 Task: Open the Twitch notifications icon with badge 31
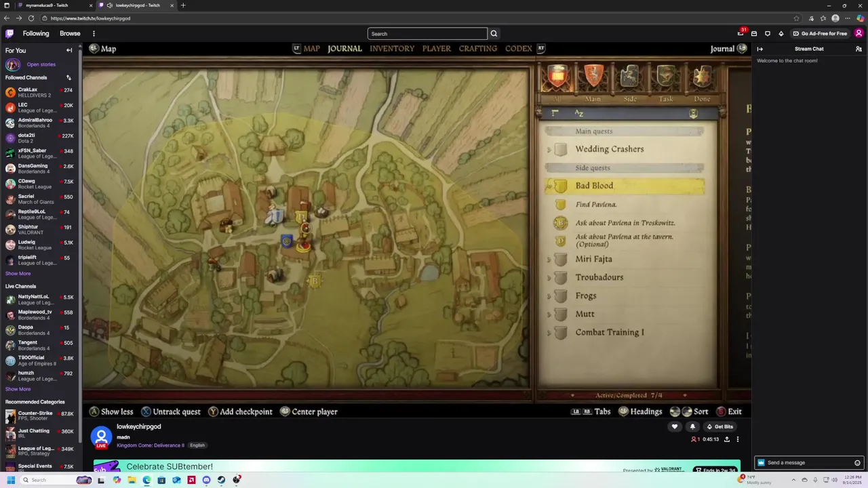point(741,33)
